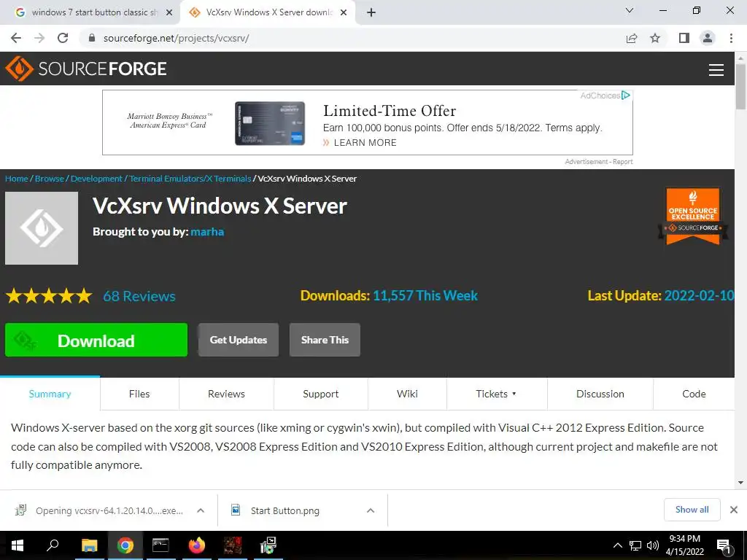This screenshot has height=560, width=747.
Task: Click the Get Updates button
Action: click(239, 340)
